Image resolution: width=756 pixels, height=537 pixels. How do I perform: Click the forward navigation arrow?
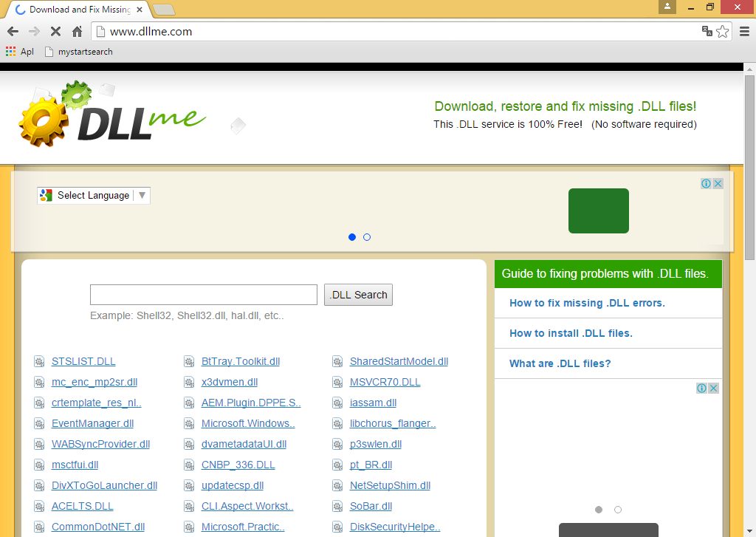pyautogui.click(x=34, y=32)
